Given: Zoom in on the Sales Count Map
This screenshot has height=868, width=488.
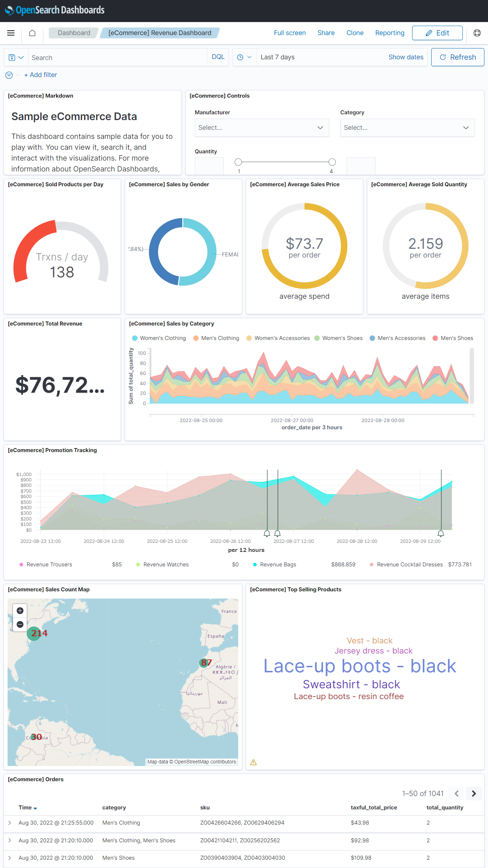Looking at the screenshot, I should point(20,610).
